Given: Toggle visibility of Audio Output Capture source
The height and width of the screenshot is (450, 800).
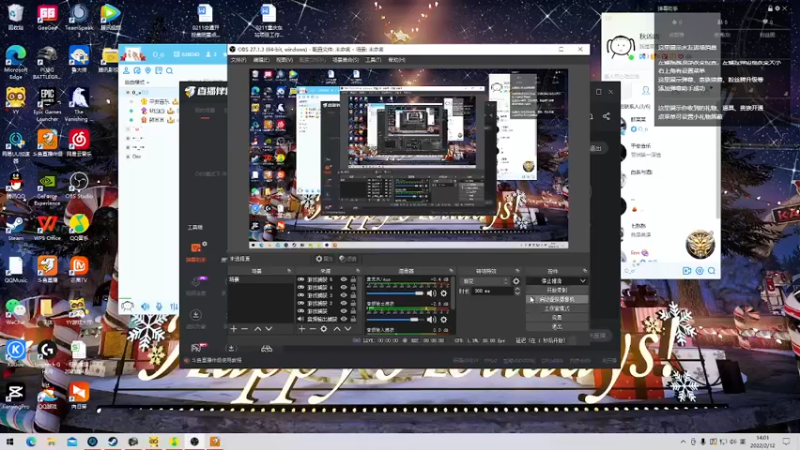Looking at the screenshot, I should [344, 319].
